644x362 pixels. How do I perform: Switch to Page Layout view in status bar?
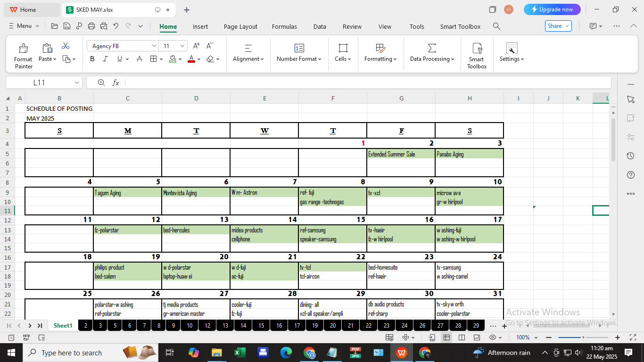477,337
